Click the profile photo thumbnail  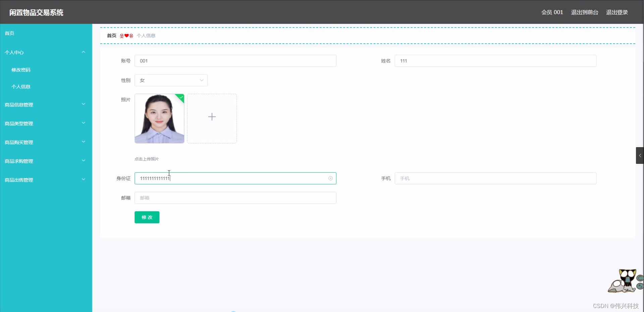(x=159, y=118)
